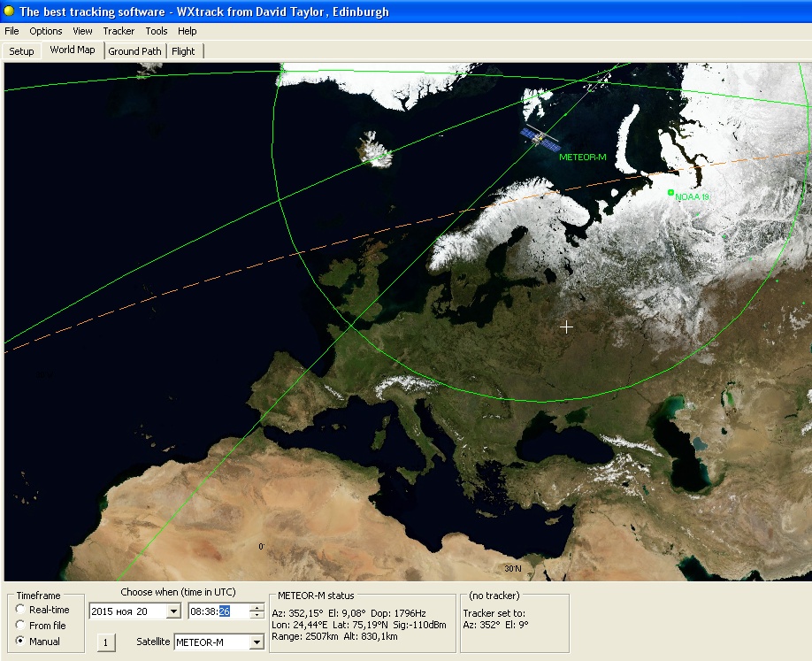Viewport: 812px width, 661px height.
Task: Click the El: 9,08° status value
Action: click(x=347, y=613)
